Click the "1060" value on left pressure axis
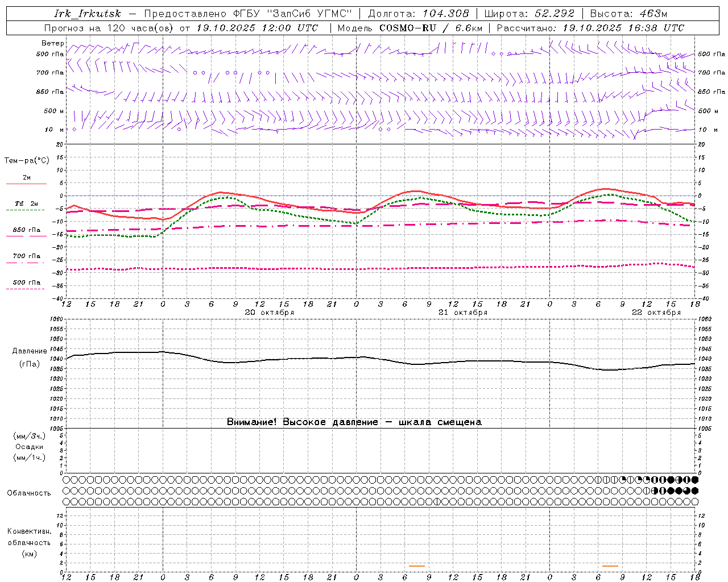728x582 pixels. [56, 319]
